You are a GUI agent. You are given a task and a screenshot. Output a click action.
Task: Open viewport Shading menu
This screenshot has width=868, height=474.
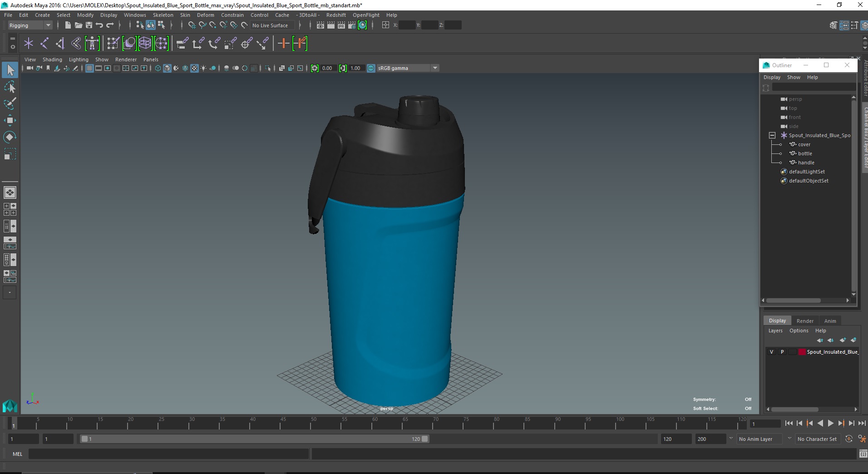(x=52, y=59)
